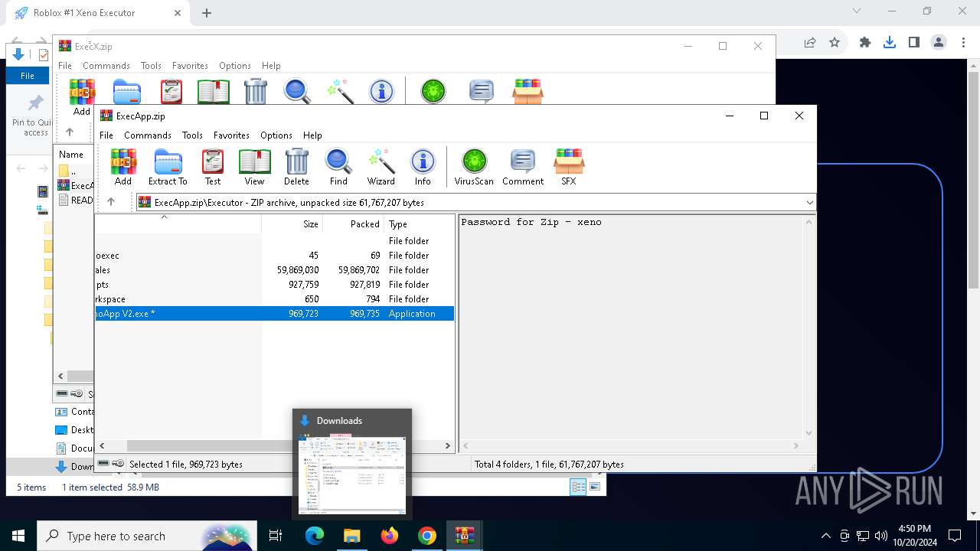Open new Chrome tab
The image size is (980, 551).
[x=207, y=13]
